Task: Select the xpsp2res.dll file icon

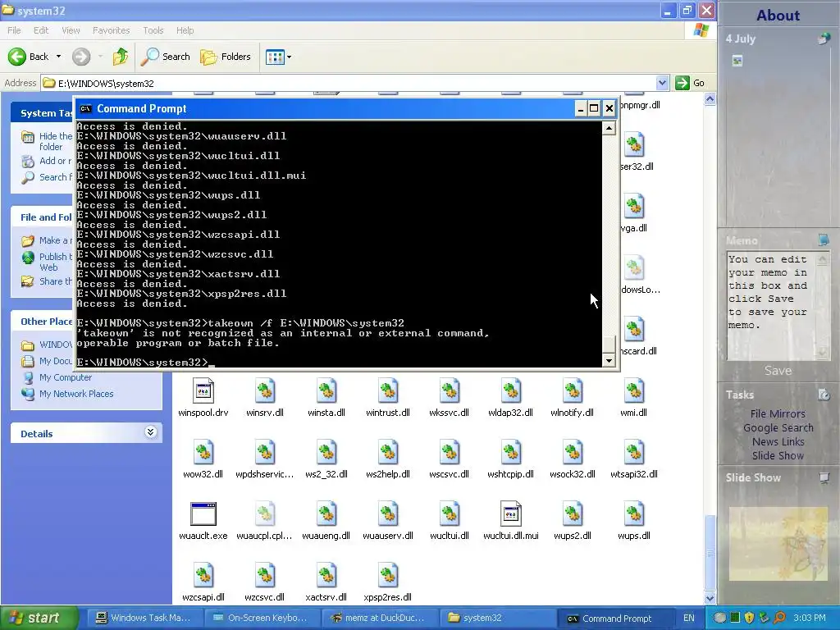Action: 388,575
